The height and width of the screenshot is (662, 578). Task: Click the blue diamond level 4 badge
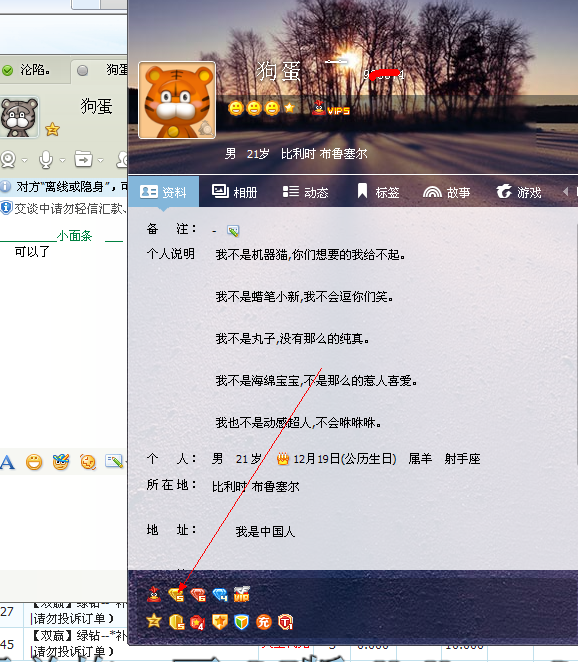tap(220, 594)
